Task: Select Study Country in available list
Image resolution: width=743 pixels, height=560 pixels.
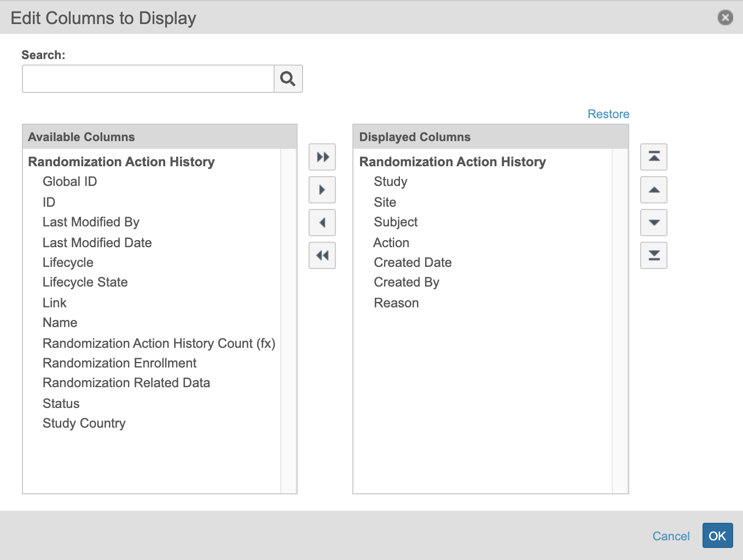Action: click(84, 423)
